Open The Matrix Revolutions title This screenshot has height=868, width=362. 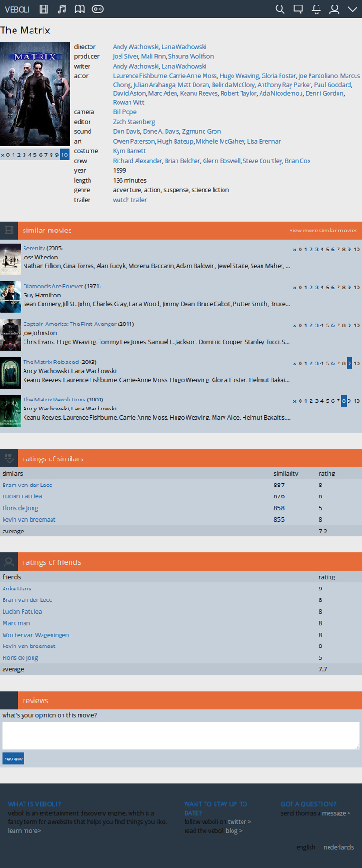54,399
